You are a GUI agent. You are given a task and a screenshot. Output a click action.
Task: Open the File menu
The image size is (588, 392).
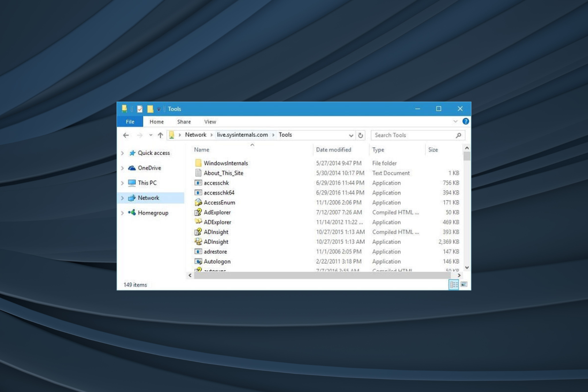[x=130, y=122]
